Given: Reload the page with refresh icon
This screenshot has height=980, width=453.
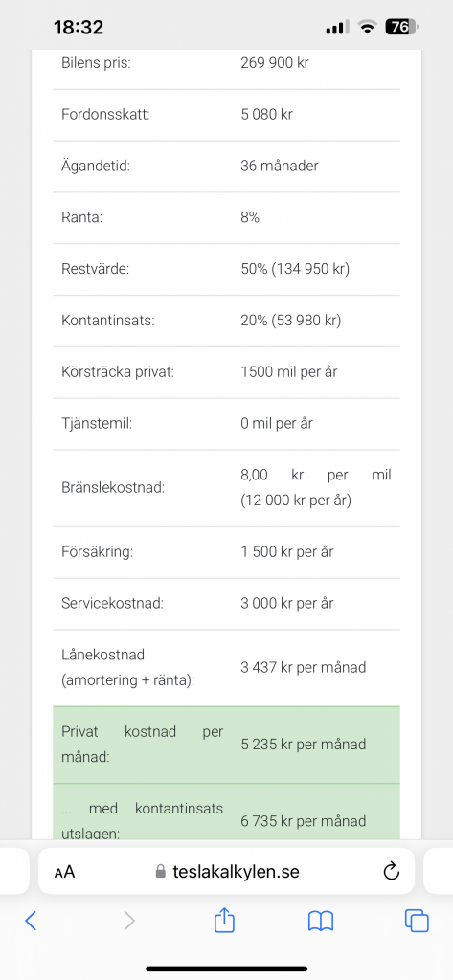Looking at the screenshot, I should click(391, 871).
